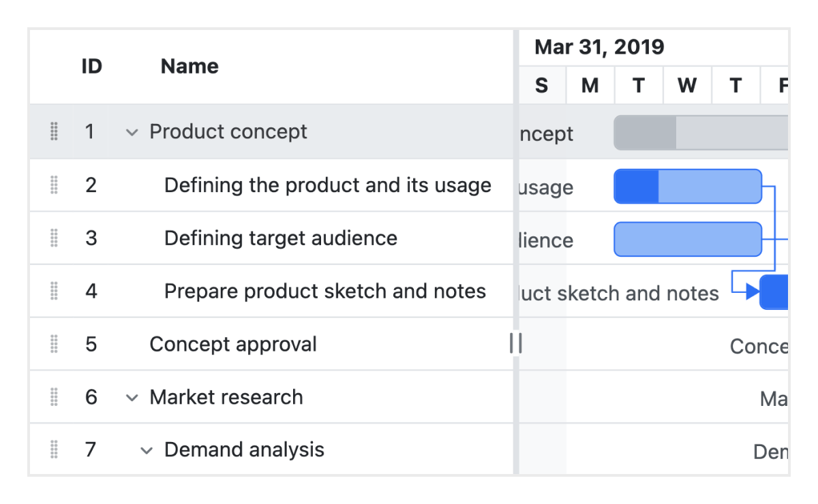Click the ID column header
Image resolution: width=818 pixels, height=504 pixels.
pyautogui.click(x=91, y=66)
